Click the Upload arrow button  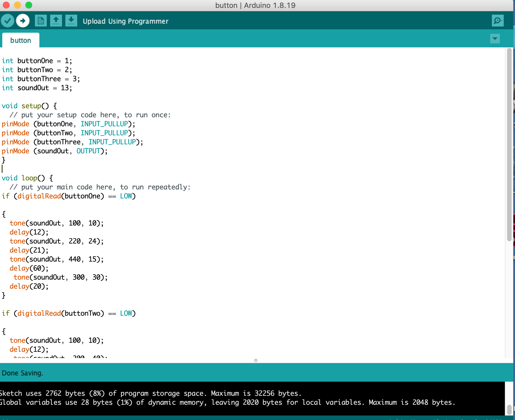pyautogui.click(x=23, y=21)
